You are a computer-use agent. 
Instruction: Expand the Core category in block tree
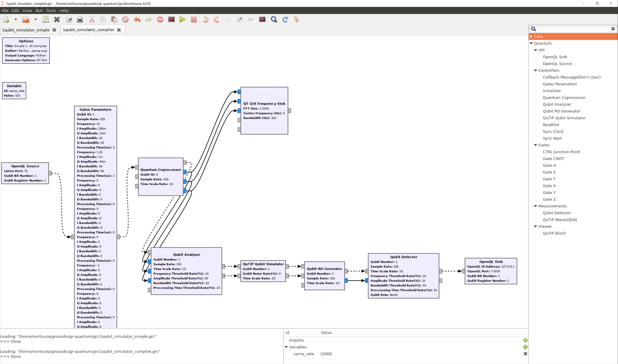tap(531, 37)
